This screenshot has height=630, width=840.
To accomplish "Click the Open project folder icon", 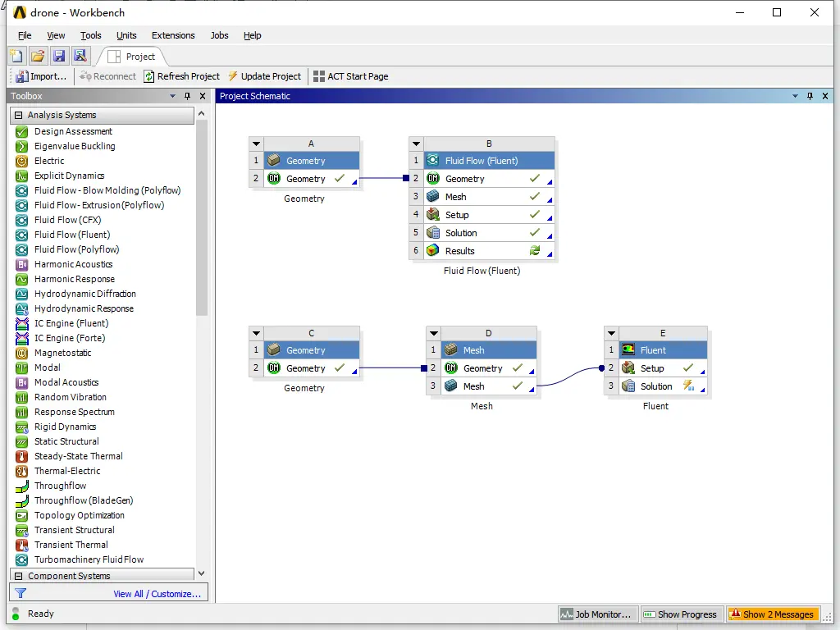I will click(38, 57).
